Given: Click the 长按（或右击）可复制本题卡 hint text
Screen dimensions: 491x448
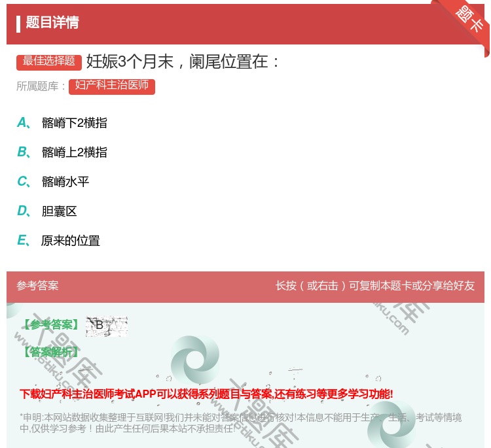Looking at the screenshot, I should coord(375,285).
